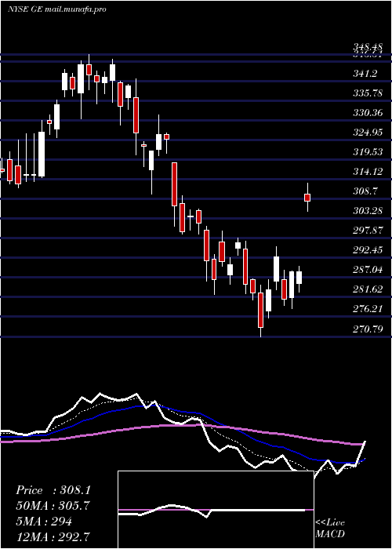Click the '<<Live MACD' label
Viewport: 392px width, 549px height.
(x=330, y=528)
